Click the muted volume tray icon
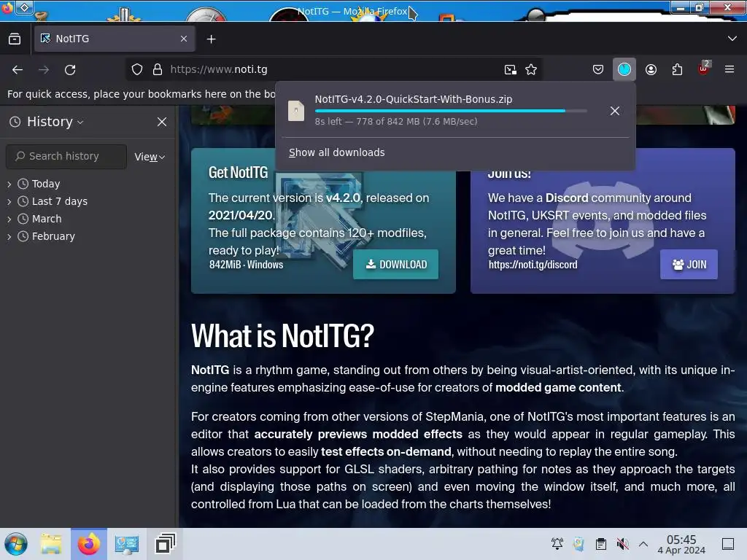This screenshot has width=747, height=560. pyautogui.click(x=622, y=544)
